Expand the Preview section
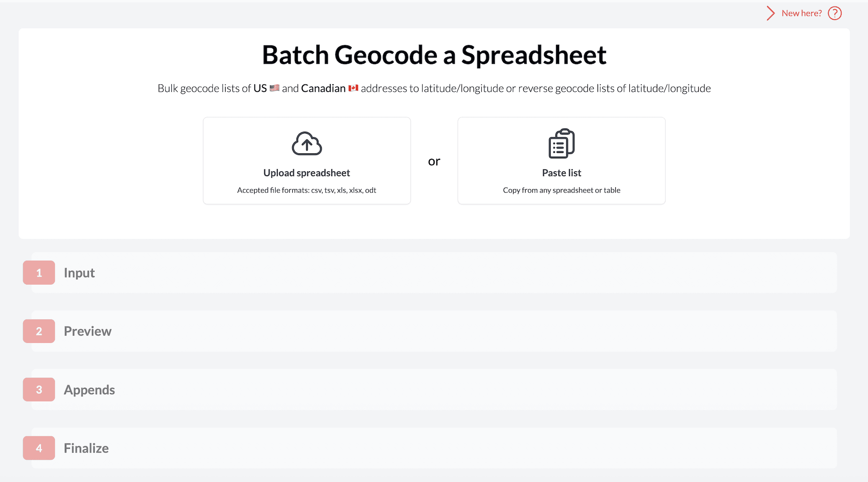 (x=87, y=331)
